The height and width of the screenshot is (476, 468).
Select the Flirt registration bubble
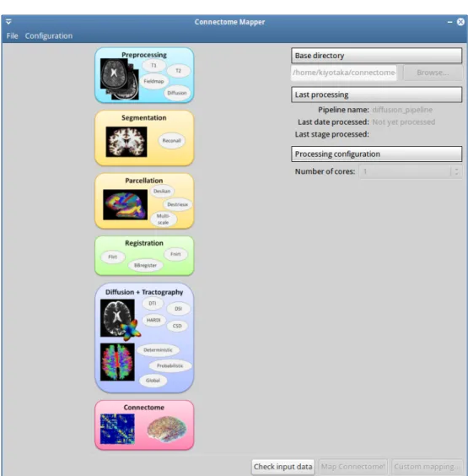(112, 257)
